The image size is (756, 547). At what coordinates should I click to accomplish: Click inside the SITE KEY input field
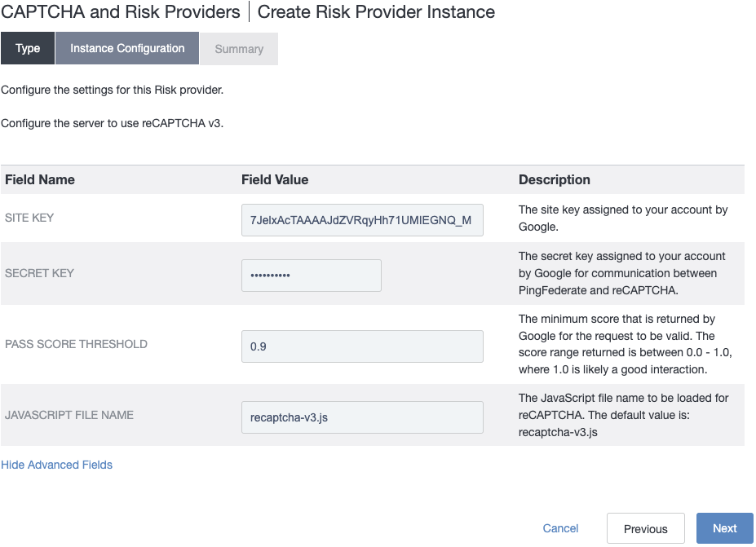pos(361,219)
